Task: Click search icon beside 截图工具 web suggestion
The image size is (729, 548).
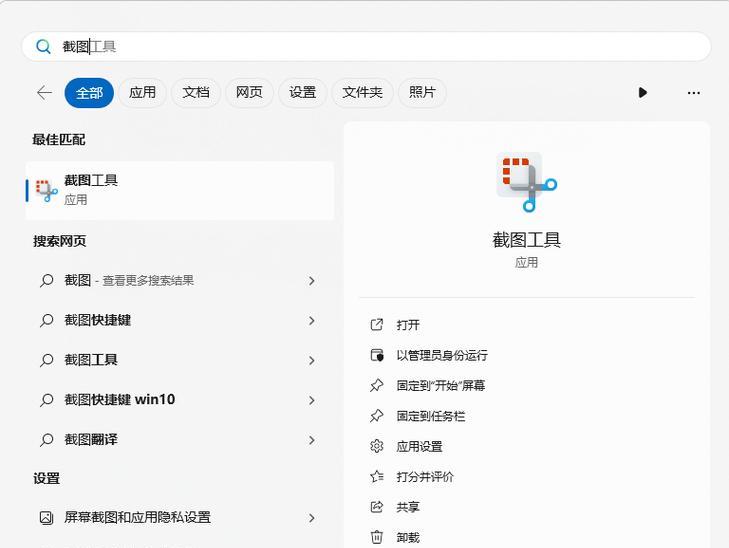Action: coord(46,360)
